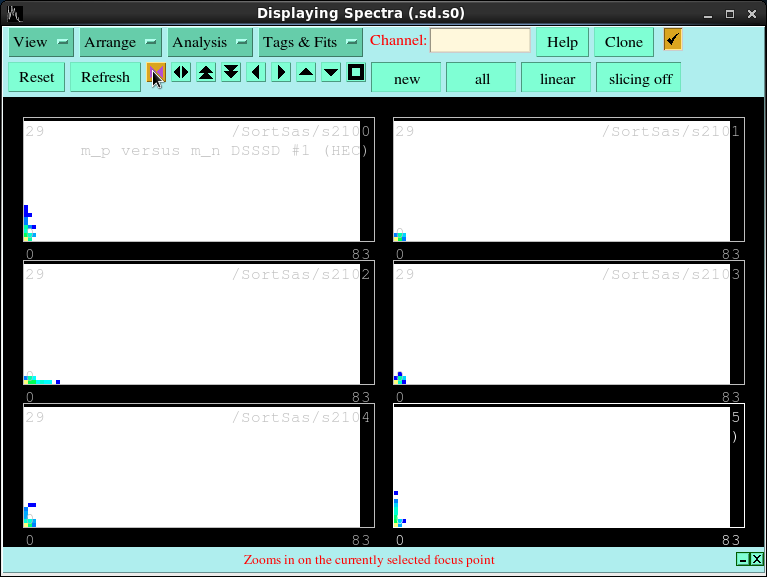Click the 'all' button
Image resolution: width=767 pixels, height=577 pixels.
pos(482,78)
